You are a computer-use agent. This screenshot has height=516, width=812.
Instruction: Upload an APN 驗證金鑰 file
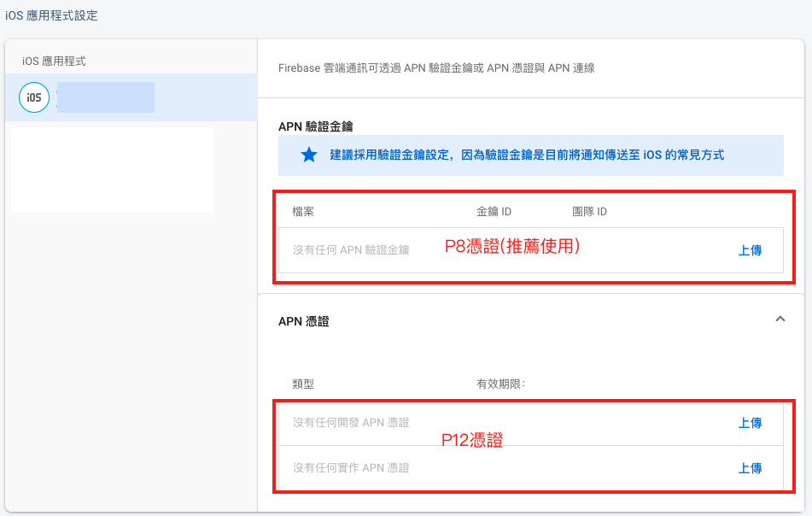pos(750,251)
